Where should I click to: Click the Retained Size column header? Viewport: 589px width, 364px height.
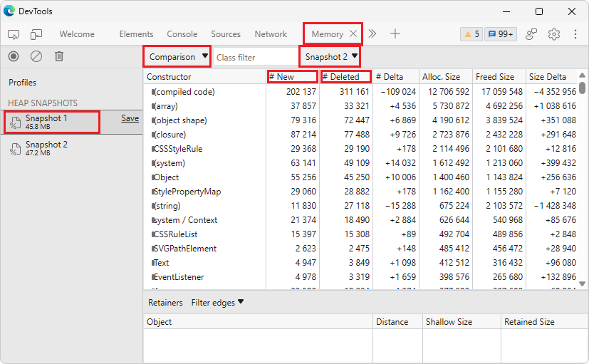545,322
